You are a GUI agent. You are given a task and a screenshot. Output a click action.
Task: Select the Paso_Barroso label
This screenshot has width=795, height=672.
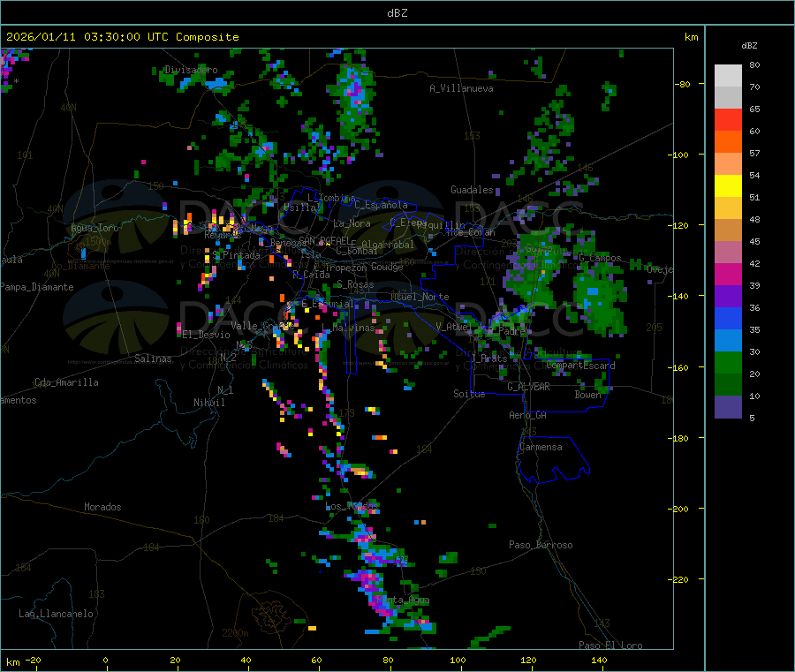[x=541, y=545]
